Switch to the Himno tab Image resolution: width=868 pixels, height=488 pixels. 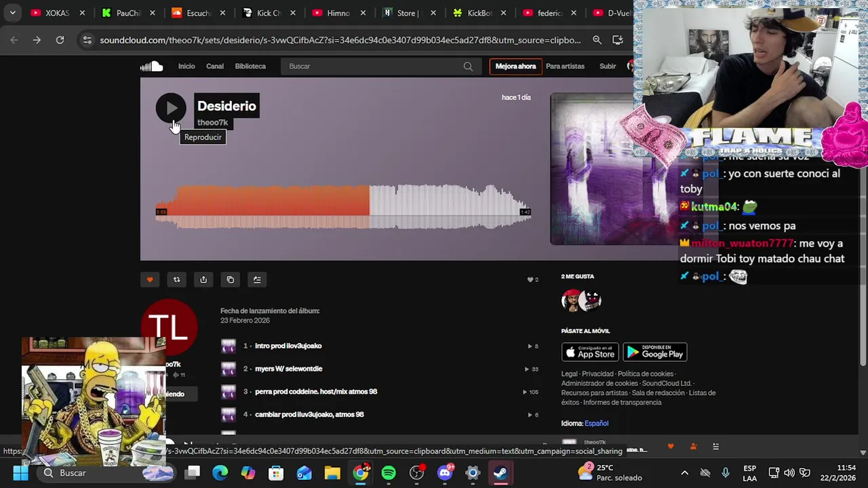339,13
